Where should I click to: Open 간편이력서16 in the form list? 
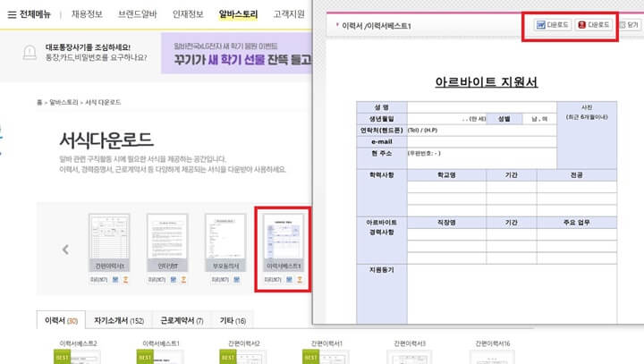click(493, 343)
